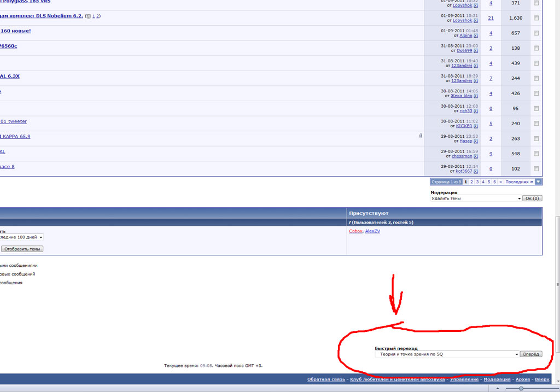Expand the Модерация 'Удалить темы' dropdown

[x=518, y=198]
